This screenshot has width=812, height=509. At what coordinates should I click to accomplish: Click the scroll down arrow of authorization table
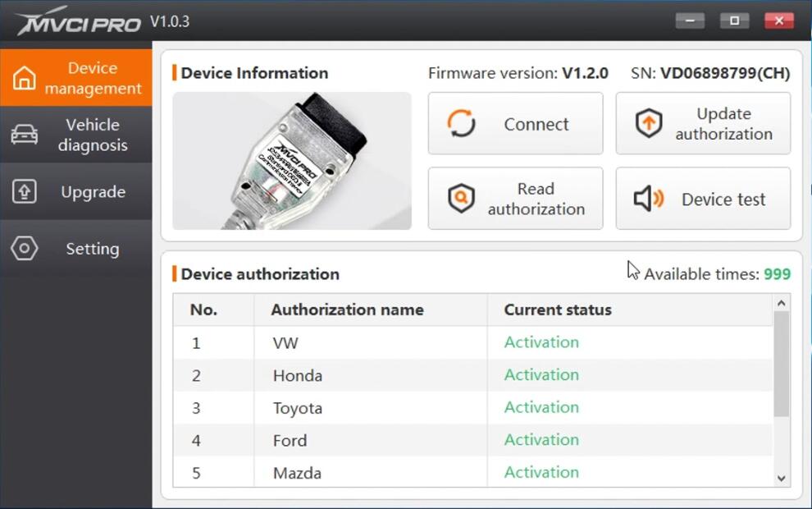(x=782, y=479)
